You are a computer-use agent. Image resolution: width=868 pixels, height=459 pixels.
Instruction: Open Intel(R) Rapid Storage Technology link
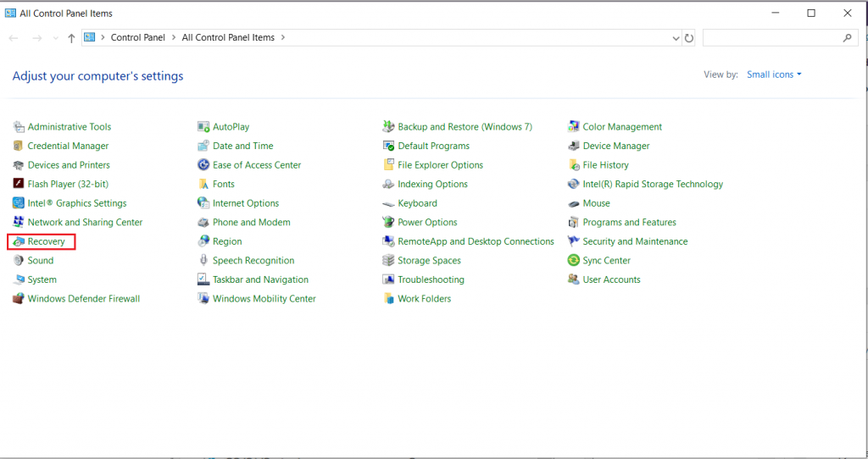[x=653, y=184]
